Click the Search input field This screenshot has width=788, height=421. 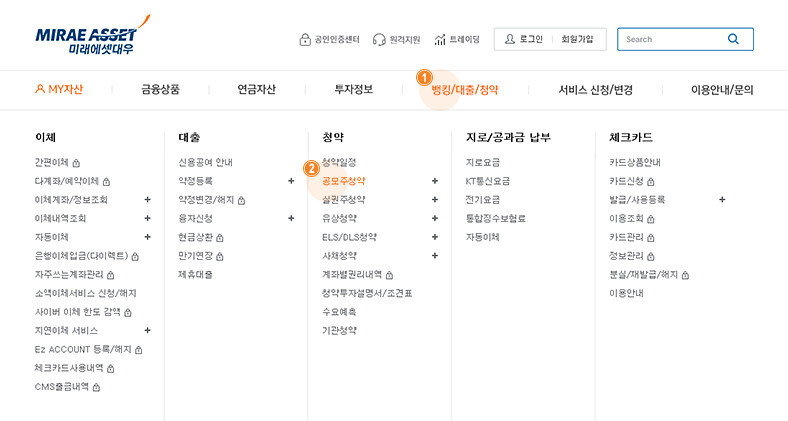tap(673, 39)
